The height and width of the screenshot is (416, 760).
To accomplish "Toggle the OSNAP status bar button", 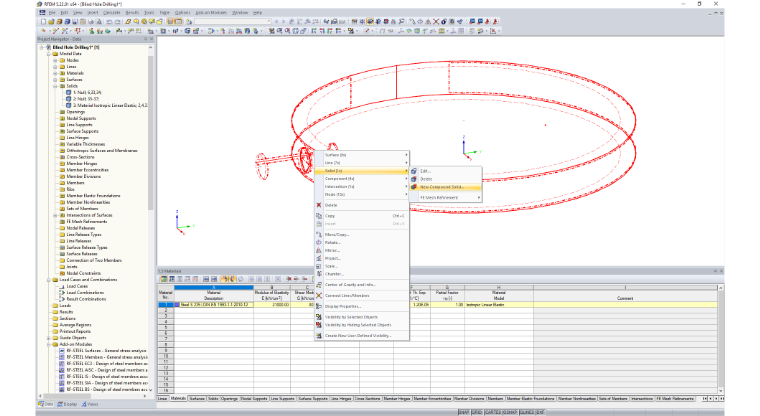I will tap(510, 412).
